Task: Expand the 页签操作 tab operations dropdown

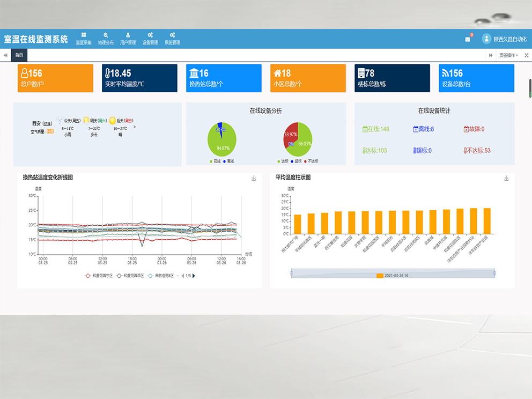Action: click(508, 55)
